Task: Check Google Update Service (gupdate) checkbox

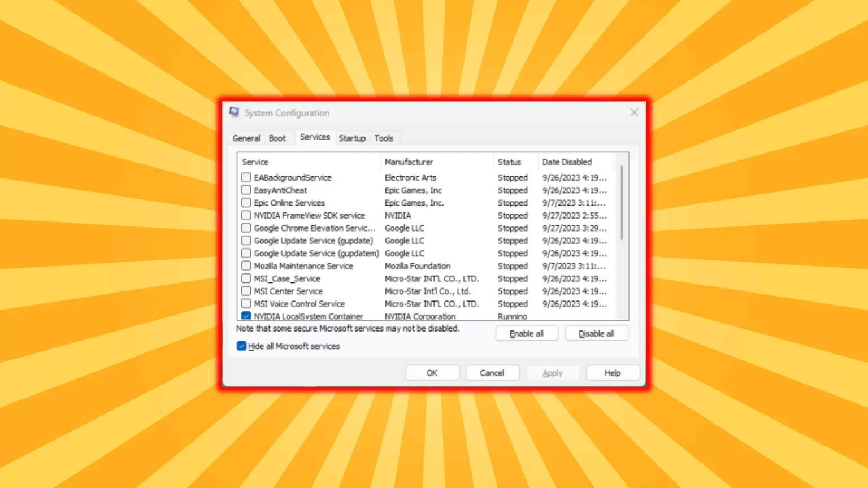Action: point(246,241)
